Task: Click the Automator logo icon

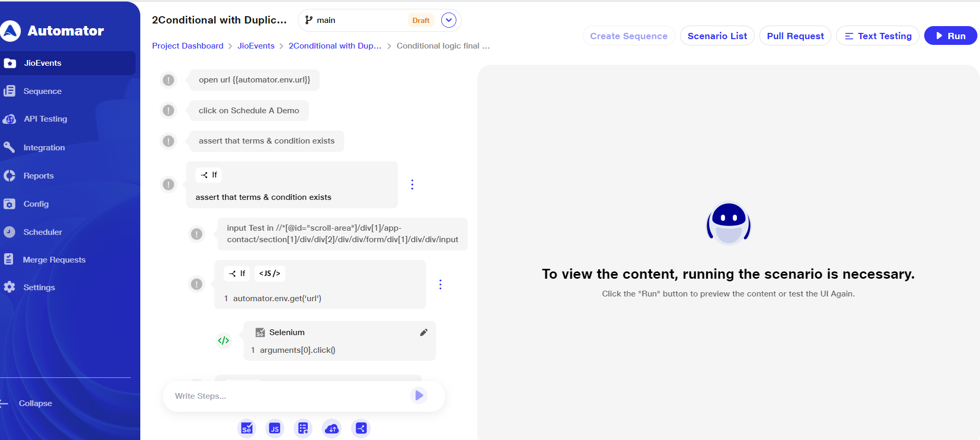Action: click(x=10, y=31)
